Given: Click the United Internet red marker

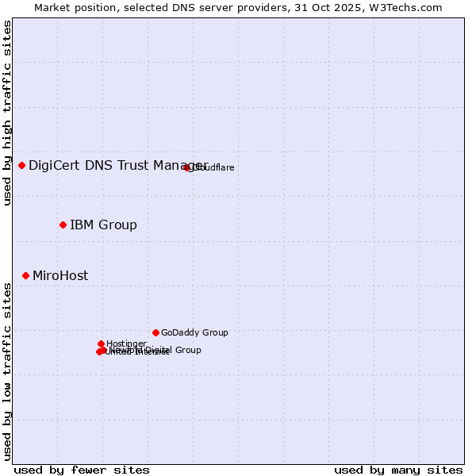Looking at the screenshot, I should (x=99, y=351).
